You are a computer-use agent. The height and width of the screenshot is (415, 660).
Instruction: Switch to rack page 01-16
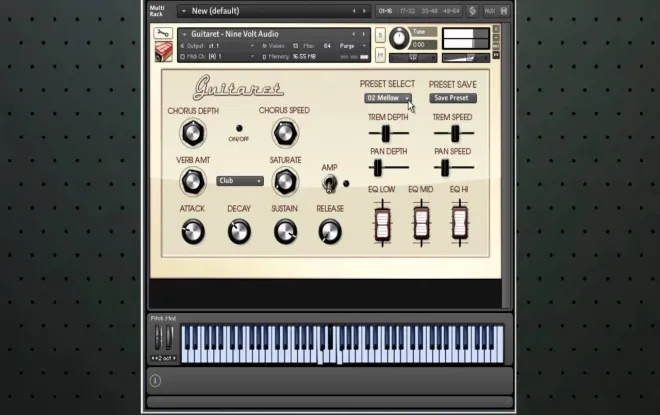click(386, 11)
